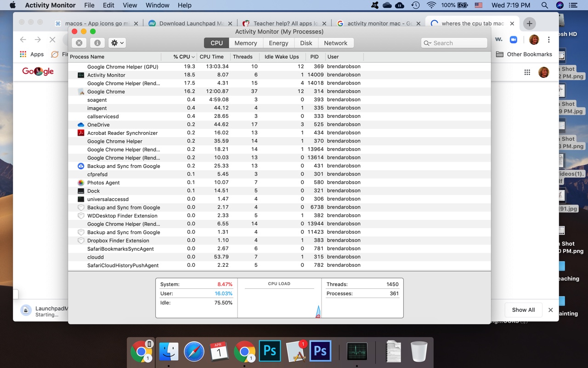Image resolution: width=588 pixels, height=368 pixels.
Task: Select the Google Chrome process icon
Action: point(81,92)
